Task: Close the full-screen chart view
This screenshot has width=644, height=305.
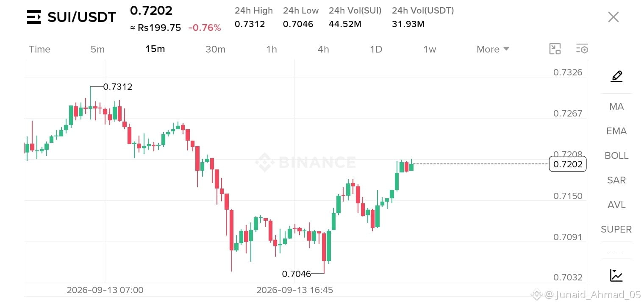Action: [x=613, y=17]
